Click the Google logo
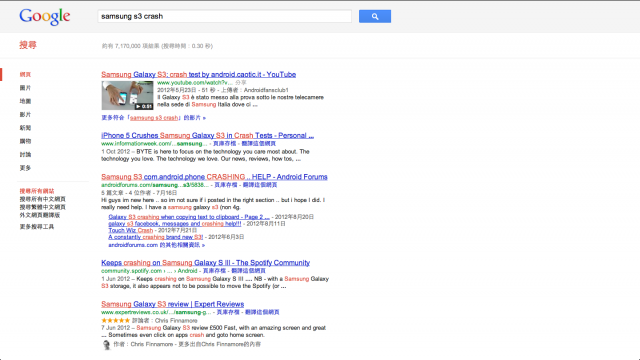Image resolution: width=640 pixels, height=360 pixels. tap(44, 17)
